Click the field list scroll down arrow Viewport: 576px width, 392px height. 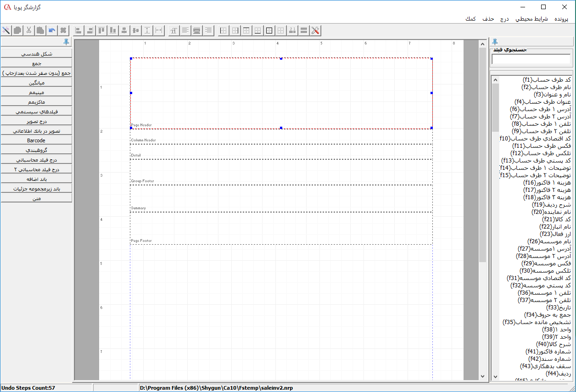click(495, 376)
